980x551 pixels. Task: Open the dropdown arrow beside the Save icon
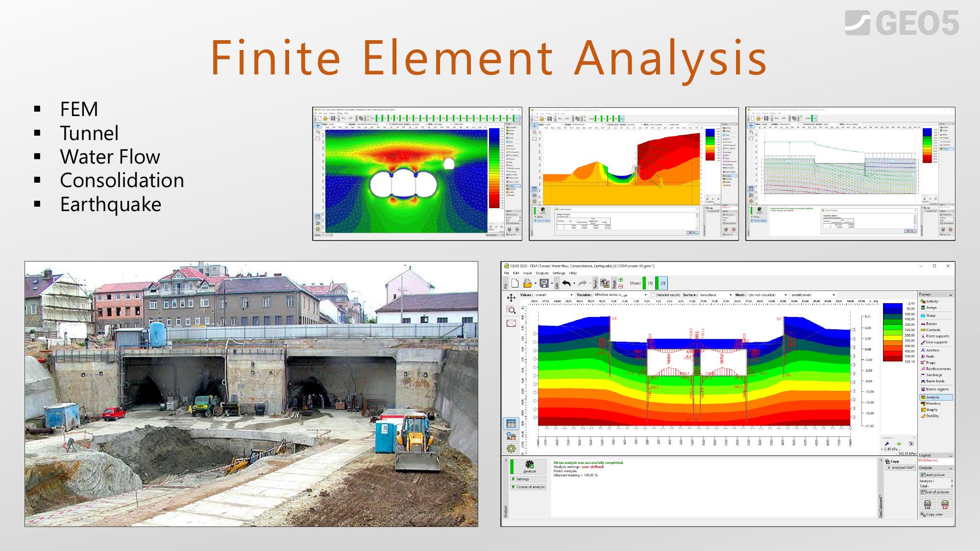pos(551,284)
